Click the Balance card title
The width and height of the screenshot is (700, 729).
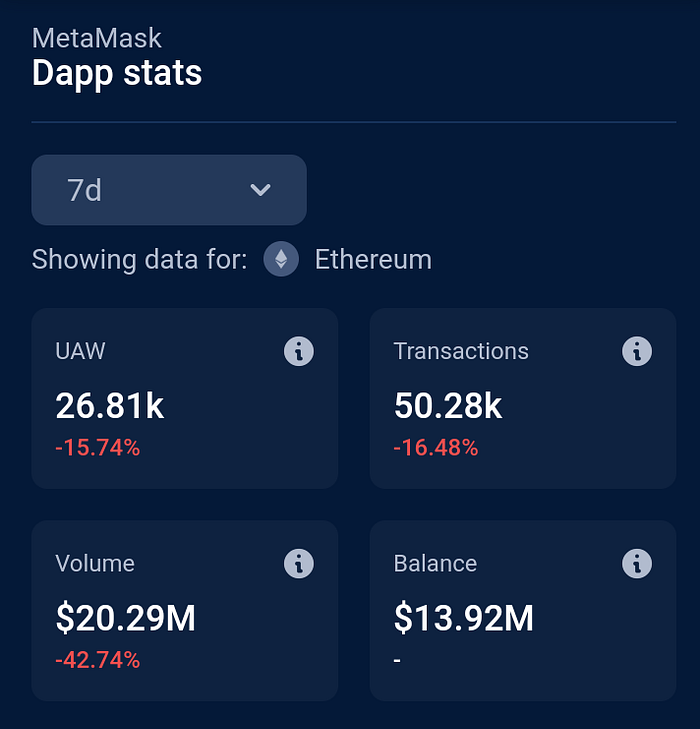435,564
